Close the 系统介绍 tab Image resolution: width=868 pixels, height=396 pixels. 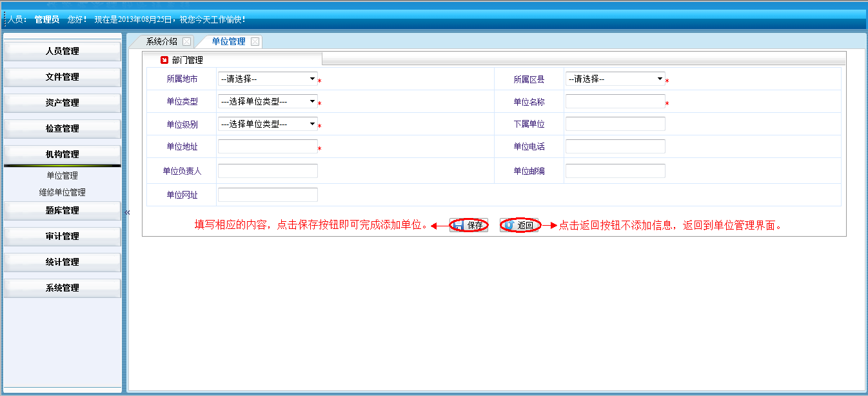pos(187,41)
